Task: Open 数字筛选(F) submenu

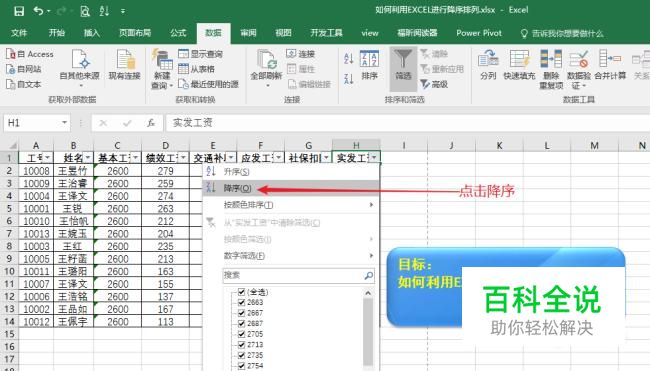Action: pyautogui.click(x=291, y=256)
